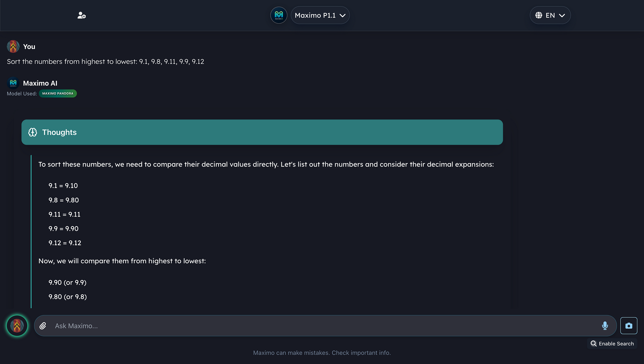
Task: Click your profile avatar beside You
Action: coord(13,47)
